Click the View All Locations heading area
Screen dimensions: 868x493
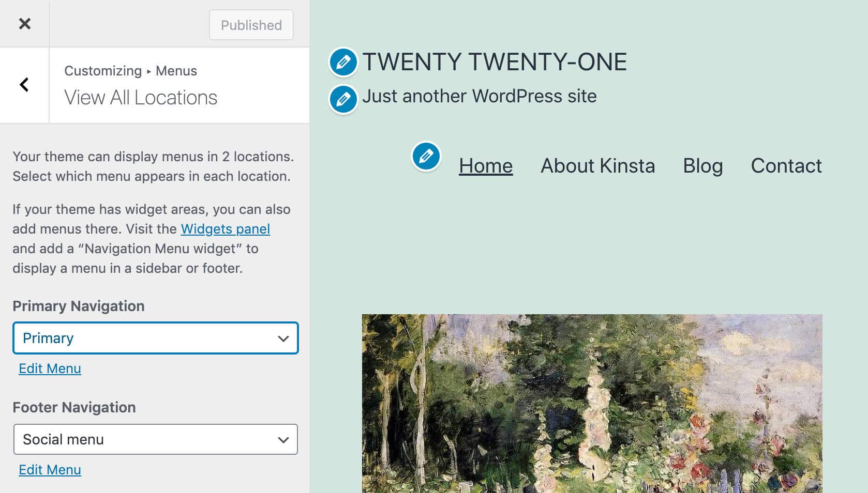pos(141,97)
